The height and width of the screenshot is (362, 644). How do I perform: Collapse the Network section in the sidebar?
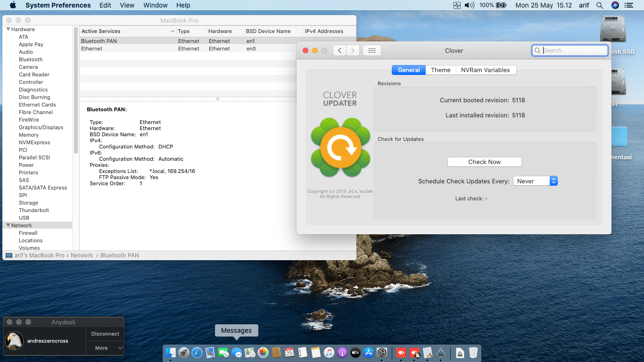[8, 225]
